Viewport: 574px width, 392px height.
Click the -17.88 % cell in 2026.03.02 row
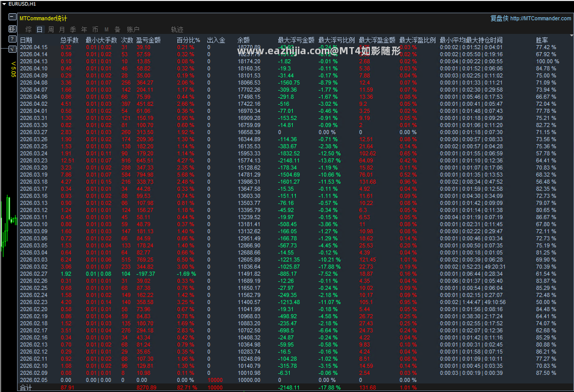[329, 267]
